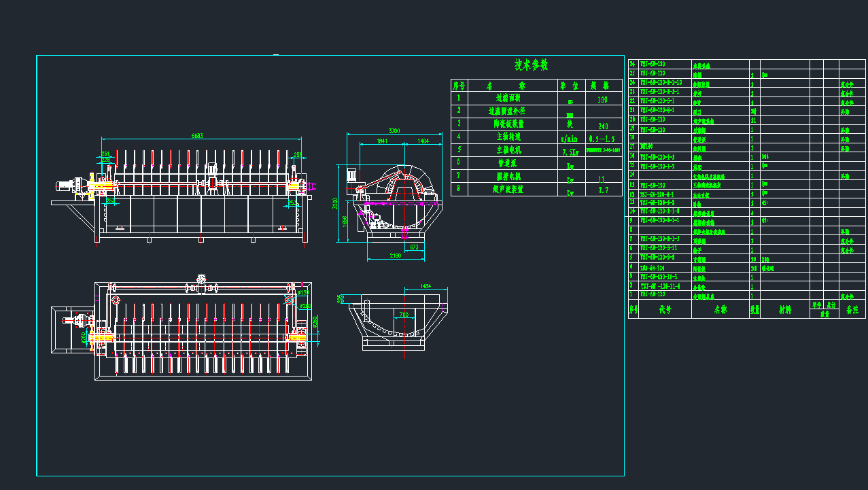This screenshot has height=490, width=868.
Task: Click the dimension label '1841' on the side view
Action: tap(383, 141)
